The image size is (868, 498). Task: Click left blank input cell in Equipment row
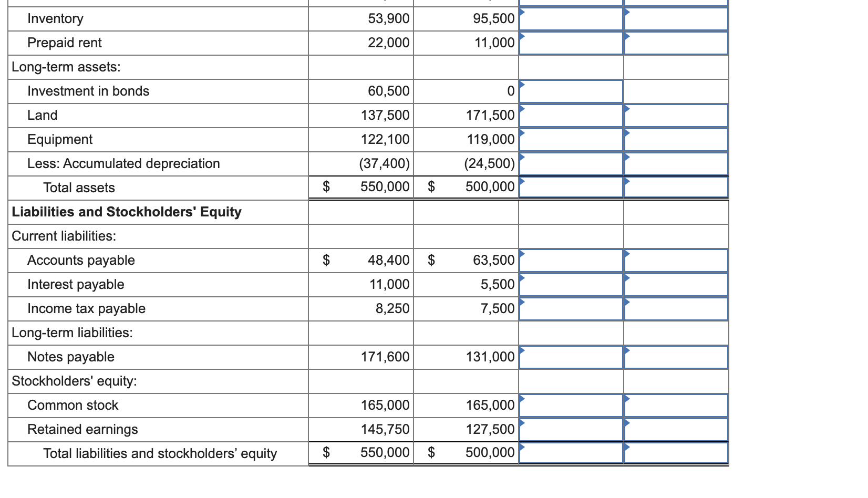[x=571, y=140]
